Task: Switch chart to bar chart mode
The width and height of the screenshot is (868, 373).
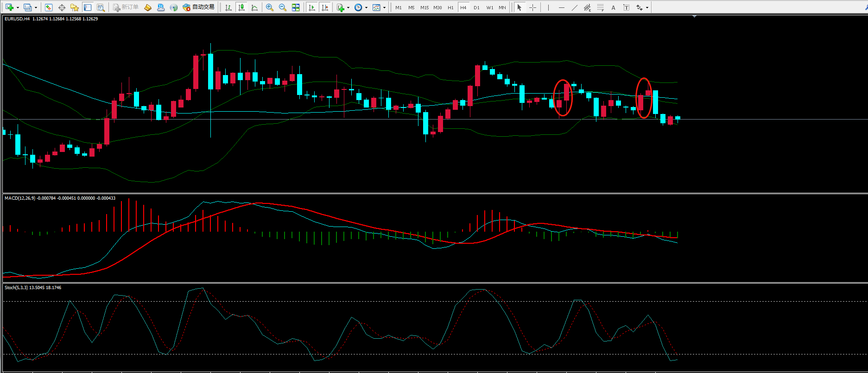Action: click(228, 7)
